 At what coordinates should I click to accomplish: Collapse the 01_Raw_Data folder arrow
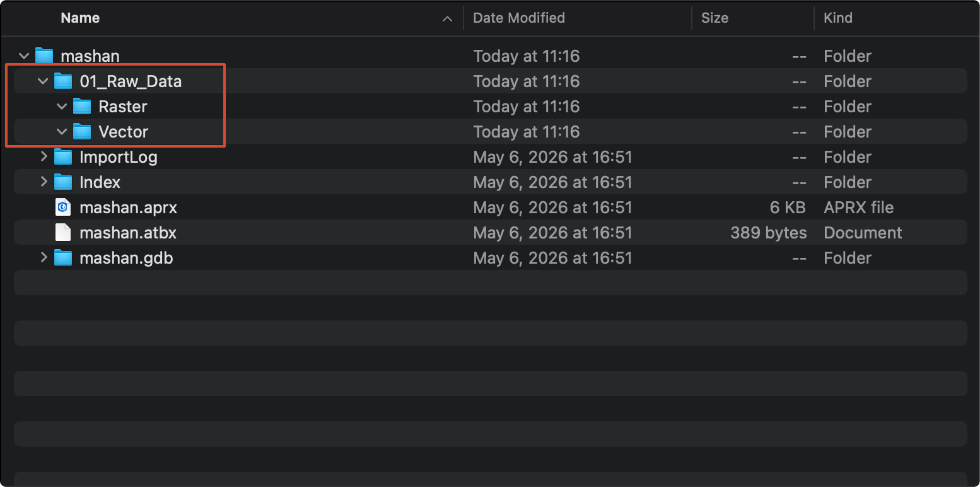click(x=43, y=81)
